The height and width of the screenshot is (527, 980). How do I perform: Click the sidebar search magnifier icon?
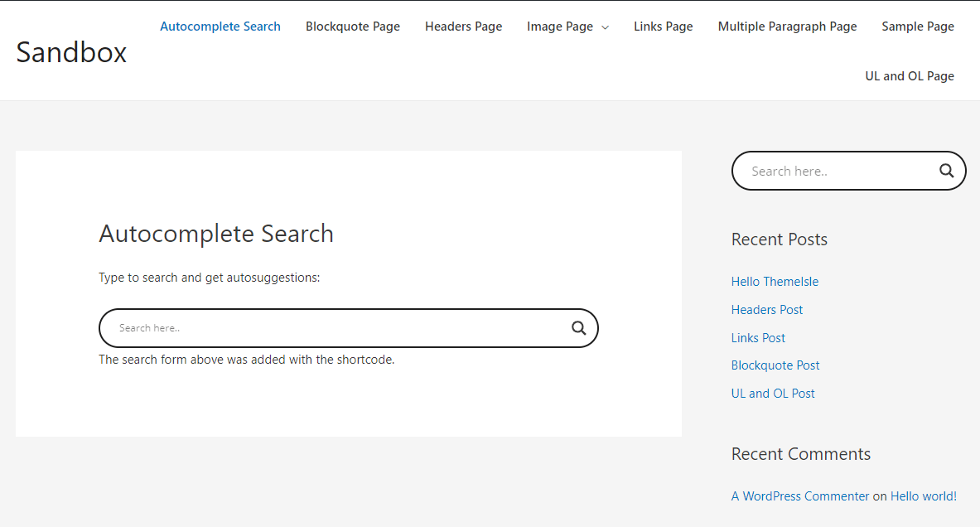click(x=946, y=170)
